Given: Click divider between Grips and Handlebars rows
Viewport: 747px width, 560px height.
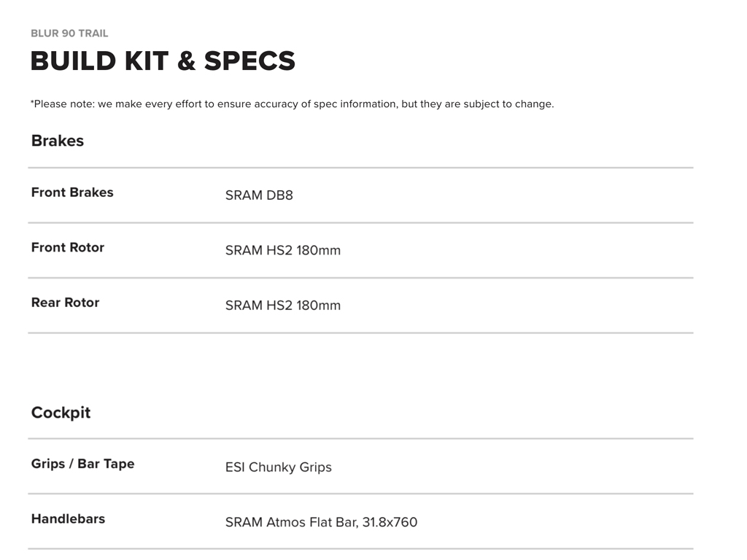Looking at the screenshot, I should click(x=360, y=494).
